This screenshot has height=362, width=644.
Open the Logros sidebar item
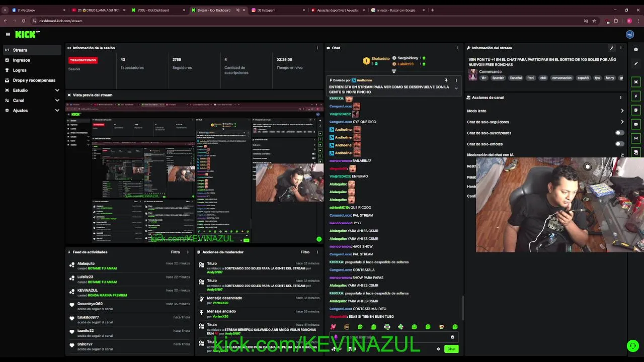[31, 70]
